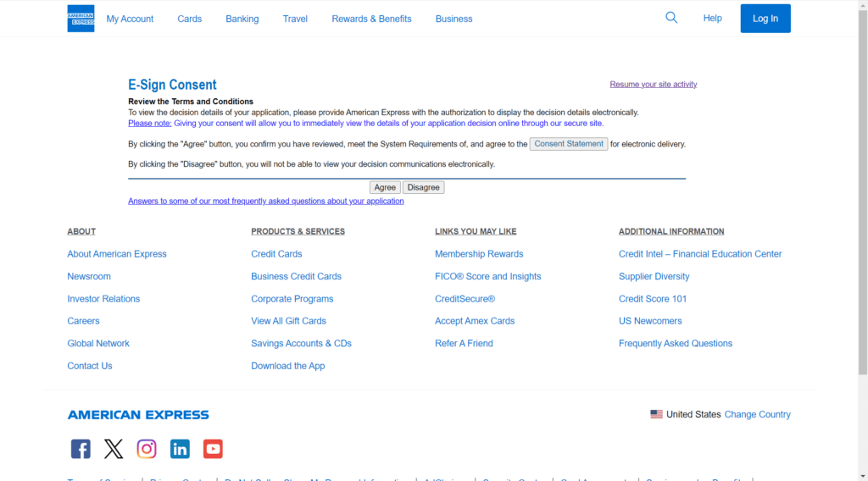Open the CreditSecure link

tap(465, 299)
